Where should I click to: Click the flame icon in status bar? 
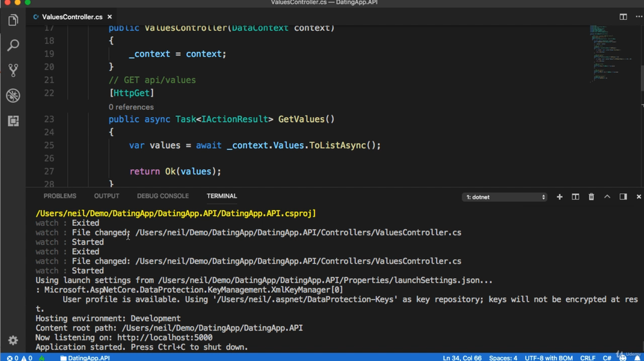[x=41, y=358]
